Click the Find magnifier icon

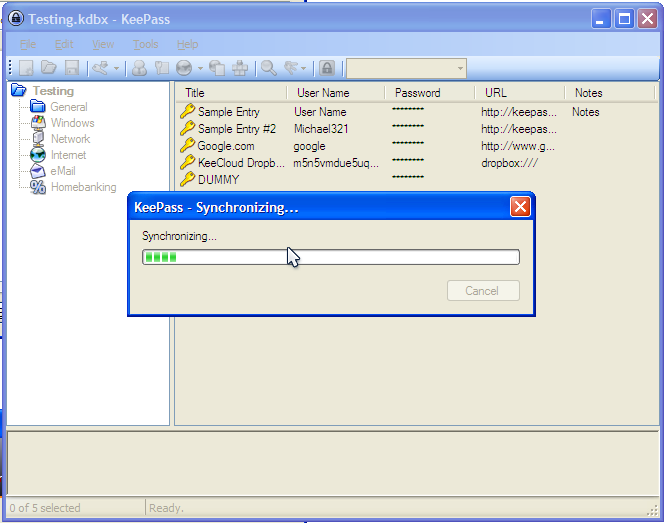pyautogui.click(x=268, y=68)
